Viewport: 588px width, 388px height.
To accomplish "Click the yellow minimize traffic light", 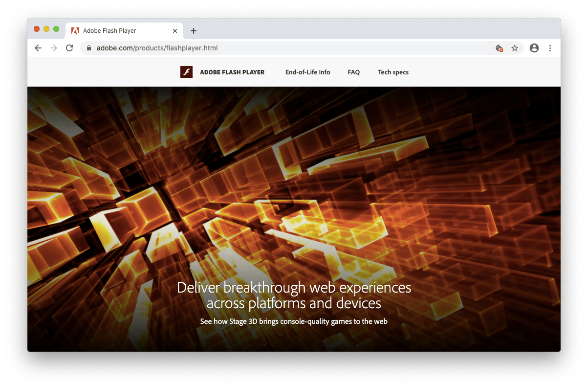I will click(45, 29).
